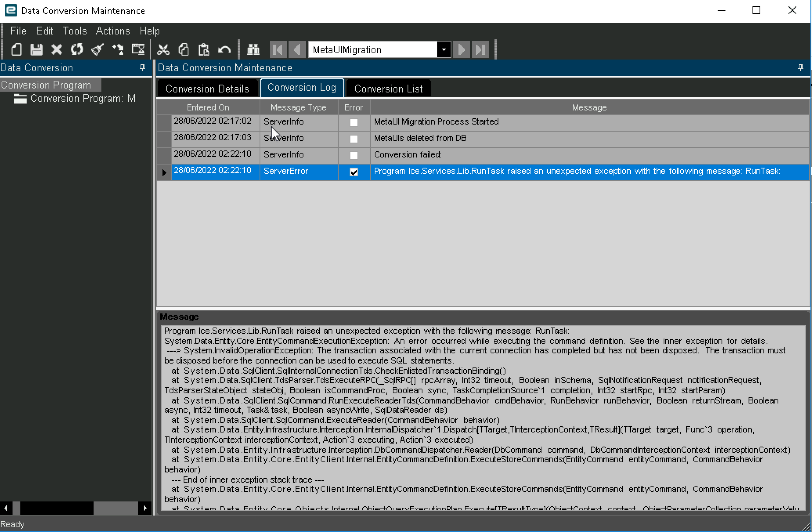Save changes with the floppy disk icon

click(36, 49)
